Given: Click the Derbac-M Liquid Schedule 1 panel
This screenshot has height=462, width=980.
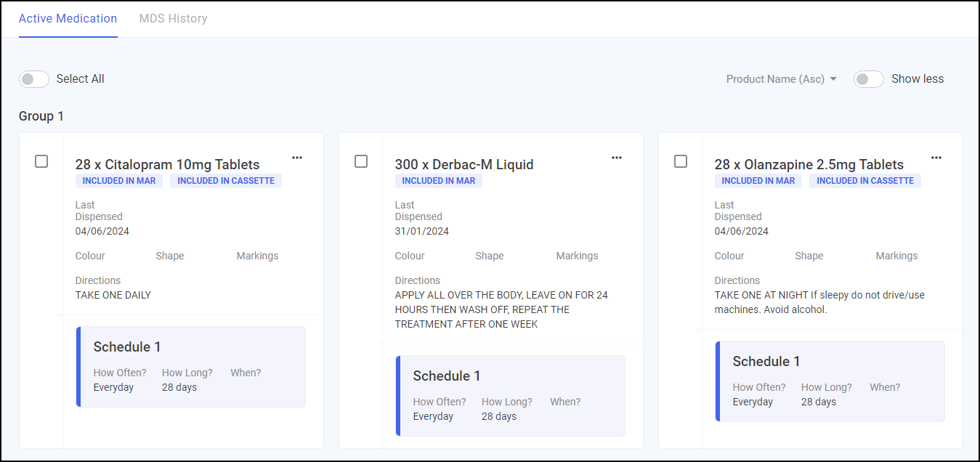Looking at the screenshot, I should (511, 396).
